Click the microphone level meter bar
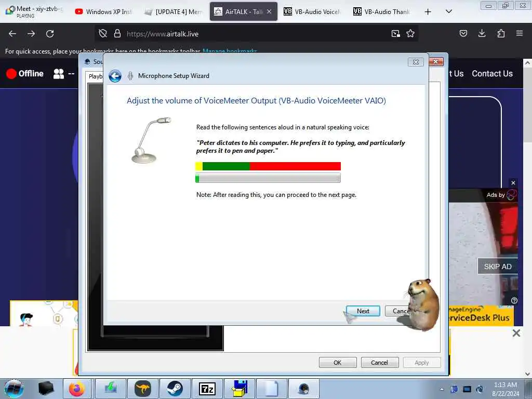532x399 pixels. 268,178
